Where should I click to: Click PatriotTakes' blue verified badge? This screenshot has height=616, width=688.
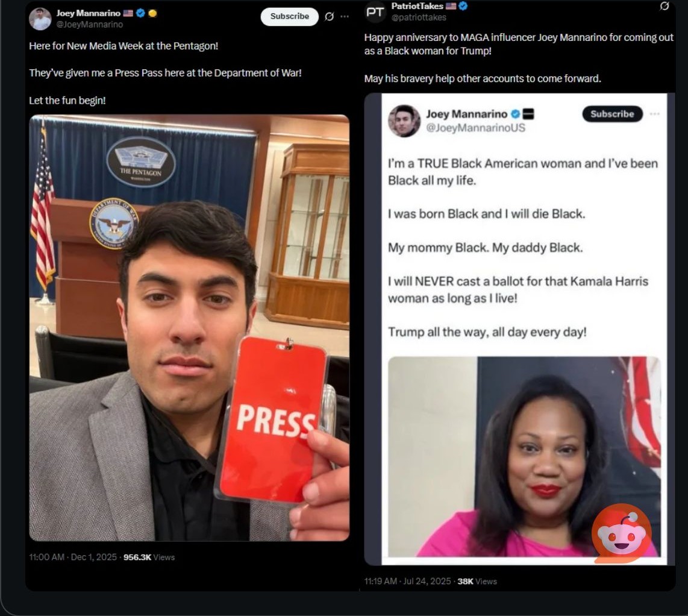pyautogui.click(x=463, y=6)
